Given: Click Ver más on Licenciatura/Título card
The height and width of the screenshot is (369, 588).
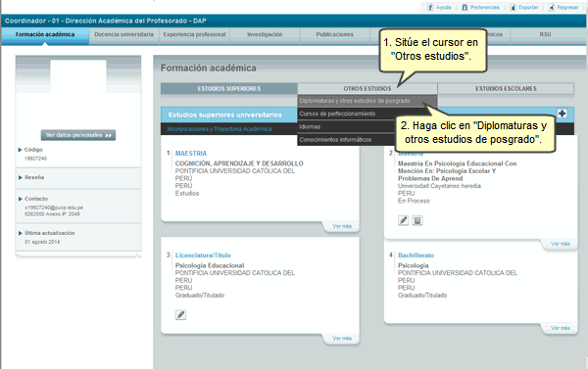Looking at the screenshot, I should pyautogui.click(x=342, y=338).
